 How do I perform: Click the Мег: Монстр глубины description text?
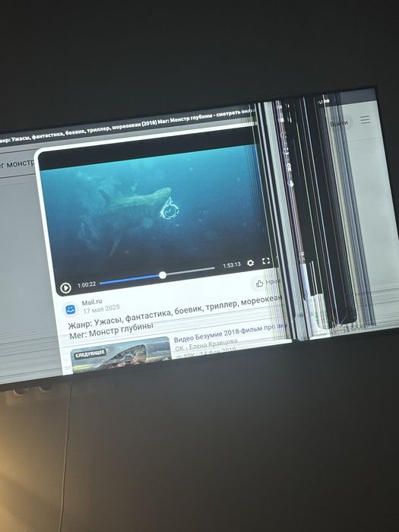[x=111, y=331]
